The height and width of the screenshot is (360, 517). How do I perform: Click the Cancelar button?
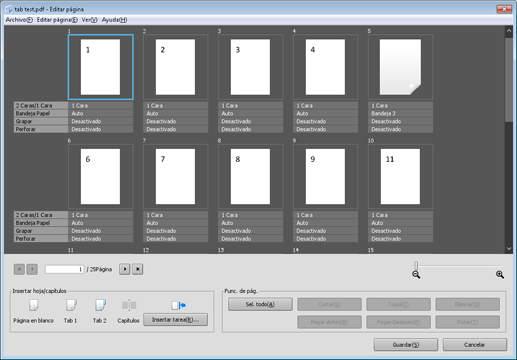(x=475, y=345)
